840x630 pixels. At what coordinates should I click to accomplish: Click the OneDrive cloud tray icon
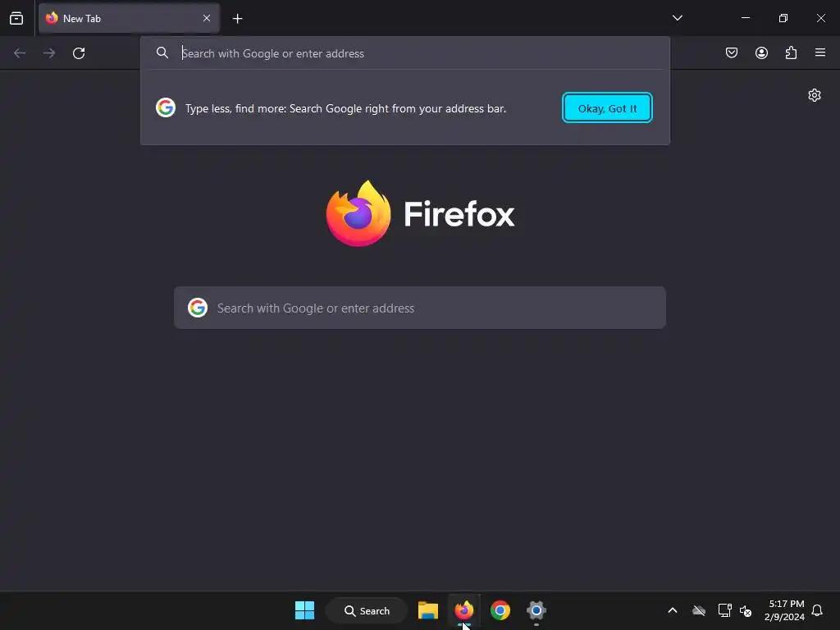click(x=699, y=610)
